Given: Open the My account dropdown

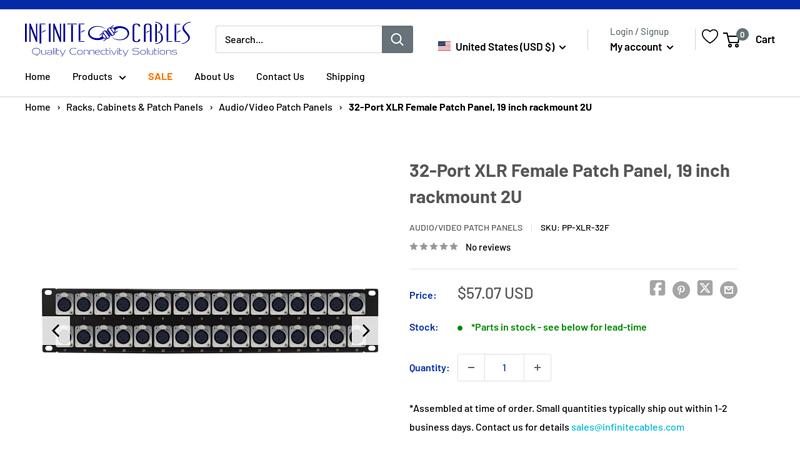Looking at the screenshot, I should [x=641, y=47].
